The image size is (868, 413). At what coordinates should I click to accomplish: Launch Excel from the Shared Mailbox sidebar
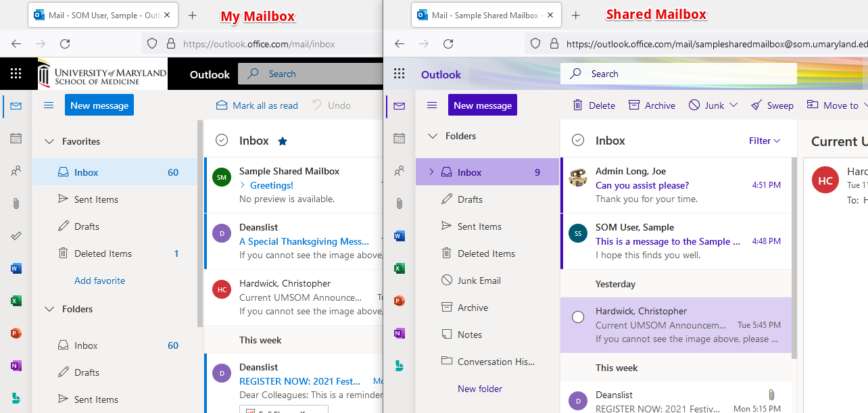(399, 268)
